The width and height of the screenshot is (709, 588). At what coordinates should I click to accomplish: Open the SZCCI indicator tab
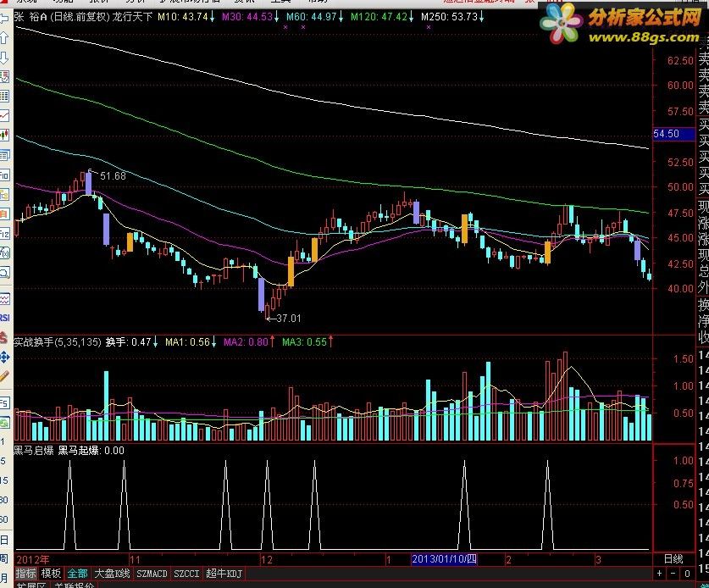[x=186, y=574]
